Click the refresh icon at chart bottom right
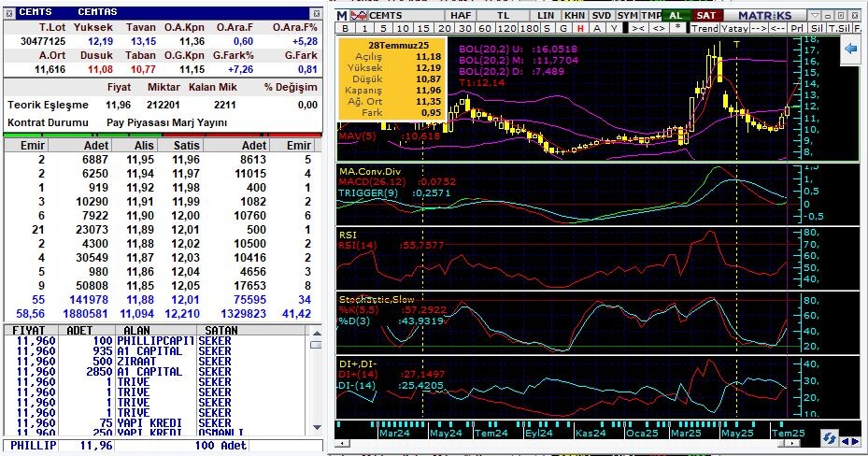Image resolution: width=868 pixels, height=456 pixels. [x=829, y=438]
